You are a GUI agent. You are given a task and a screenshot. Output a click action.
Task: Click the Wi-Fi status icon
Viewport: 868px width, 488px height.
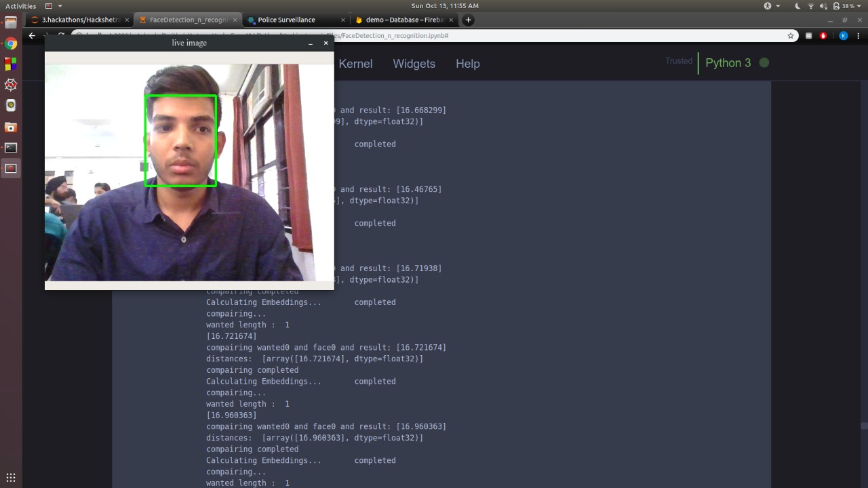(x=811, y=5)
